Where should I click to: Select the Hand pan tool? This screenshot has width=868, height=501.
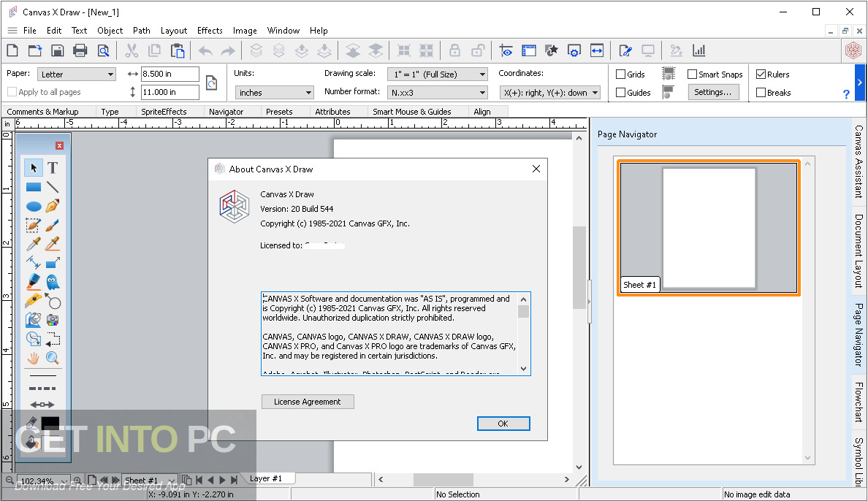tap(34, 358)
